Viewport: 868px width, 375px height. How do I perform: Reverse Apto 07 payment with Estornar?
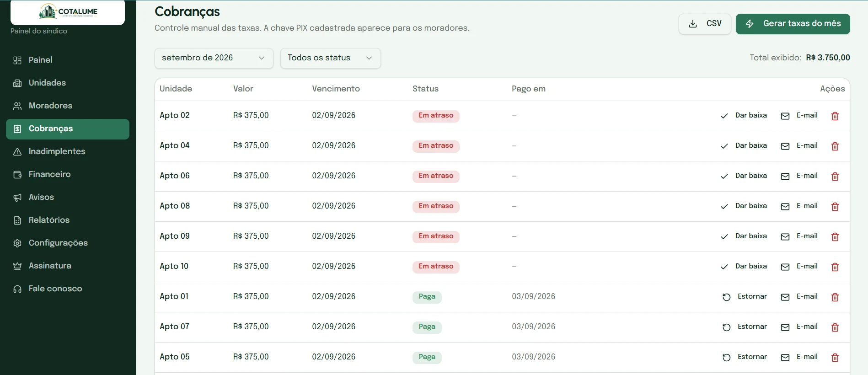[745, 327]
